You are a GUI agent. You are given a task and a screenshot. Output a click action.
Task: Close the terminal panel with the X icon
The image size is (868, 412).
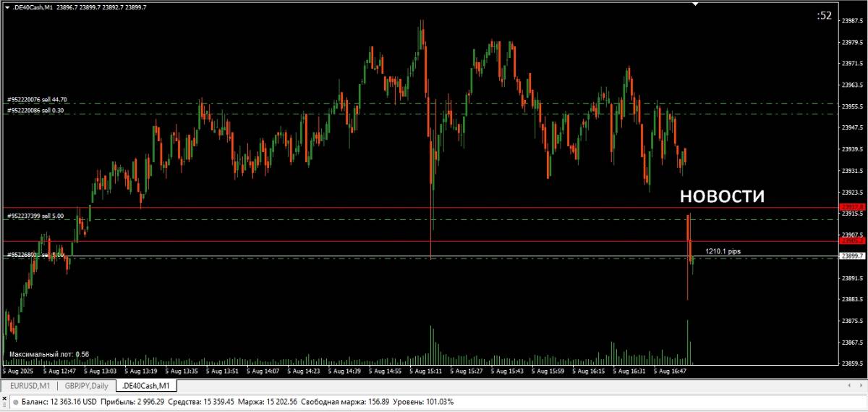click(x=5, y=400)
